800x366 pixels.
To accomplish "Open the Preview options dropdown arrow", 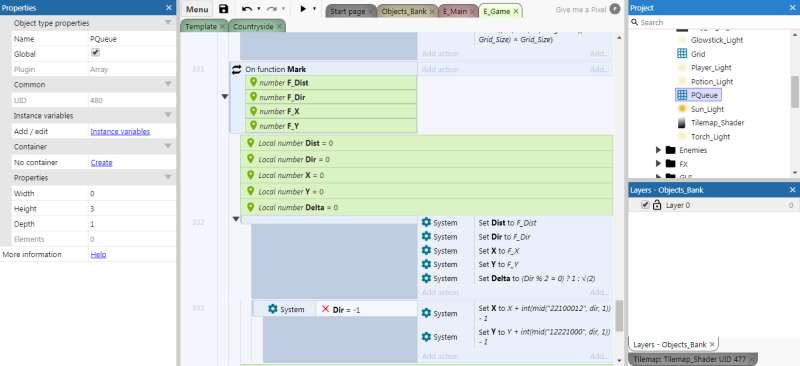I will [x=314, y=9].
